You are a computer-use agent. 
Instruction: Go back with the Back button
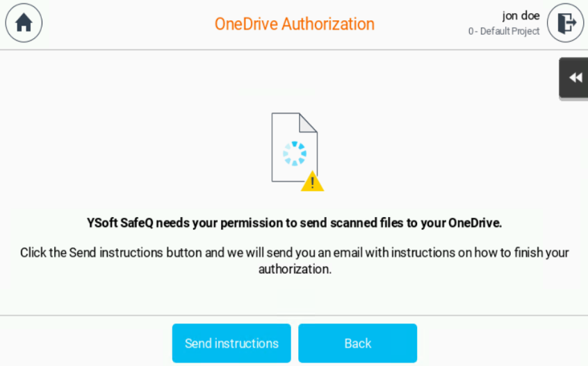(x=357, y=343)
